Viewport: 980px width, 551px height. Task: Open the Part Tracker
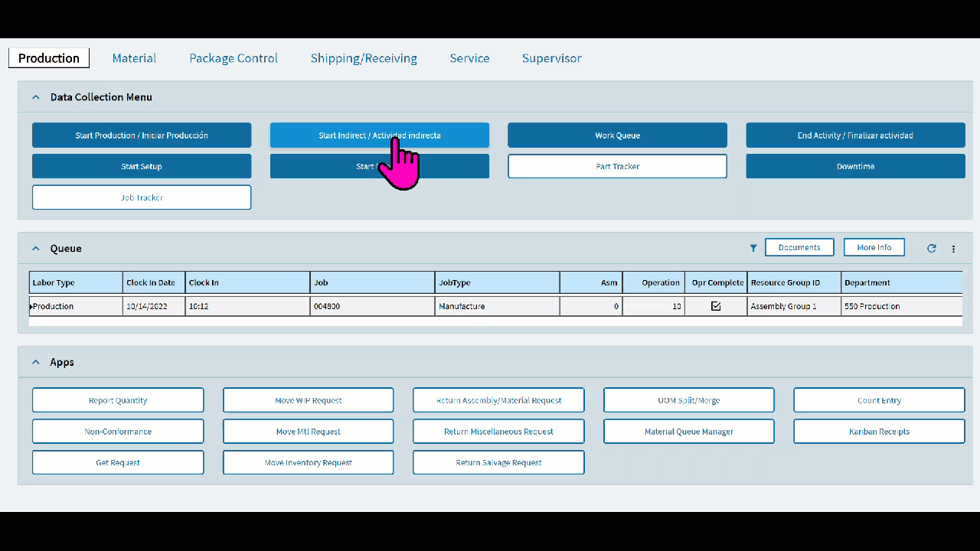click(x=617, y=166)
